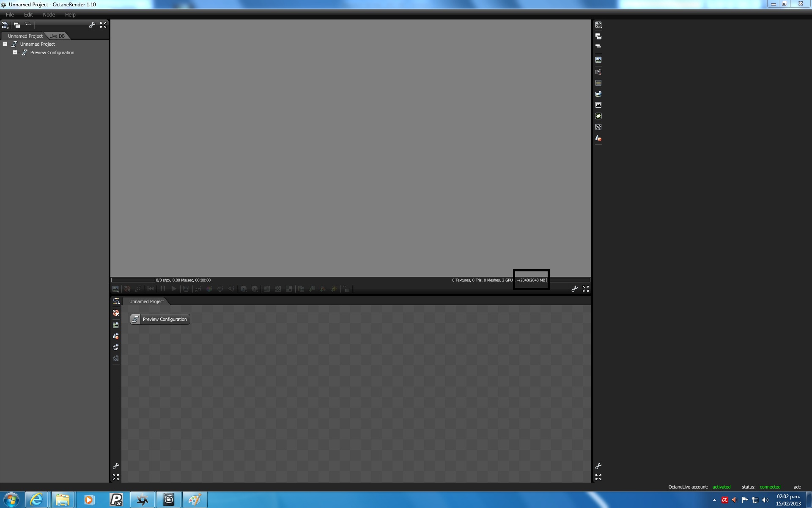Click the render target picture icon in right sidebar

point(598,60)
